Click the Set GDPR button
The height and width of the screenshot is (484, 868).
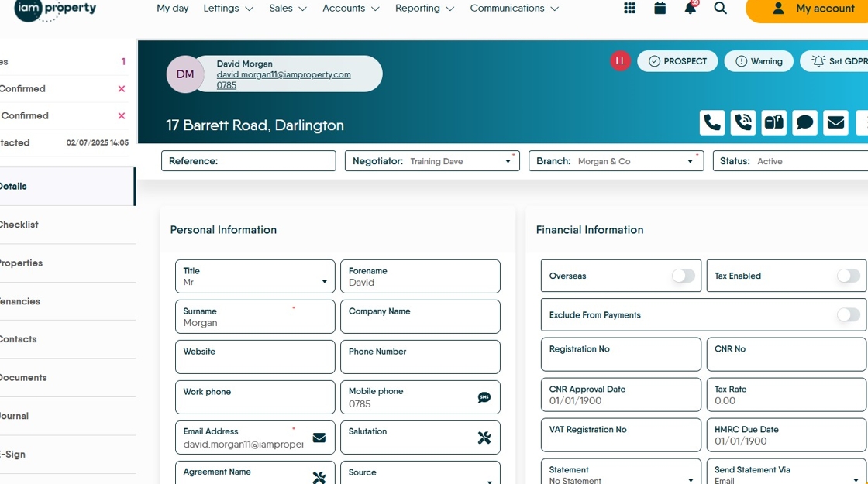(834, 61)
